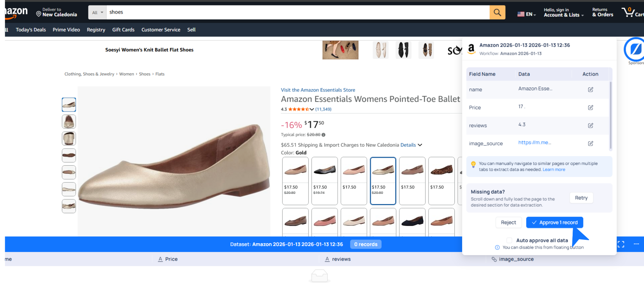Open Today's Deals menu item

tap(31, 30)
